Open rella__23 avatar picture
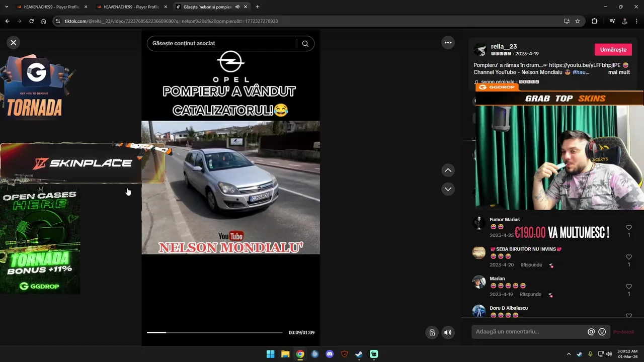Viewport: 644px width, 362px height. [x=480, y=50]
